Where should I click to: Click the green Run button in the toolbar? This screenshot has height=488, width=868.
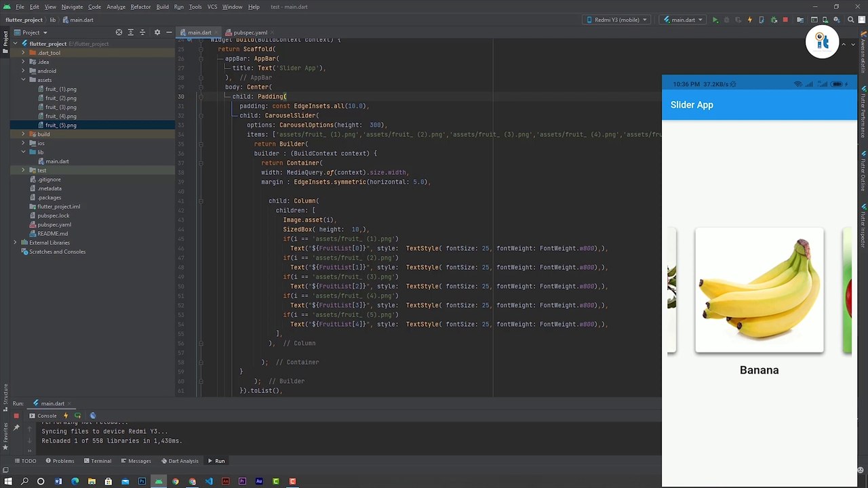715,20
